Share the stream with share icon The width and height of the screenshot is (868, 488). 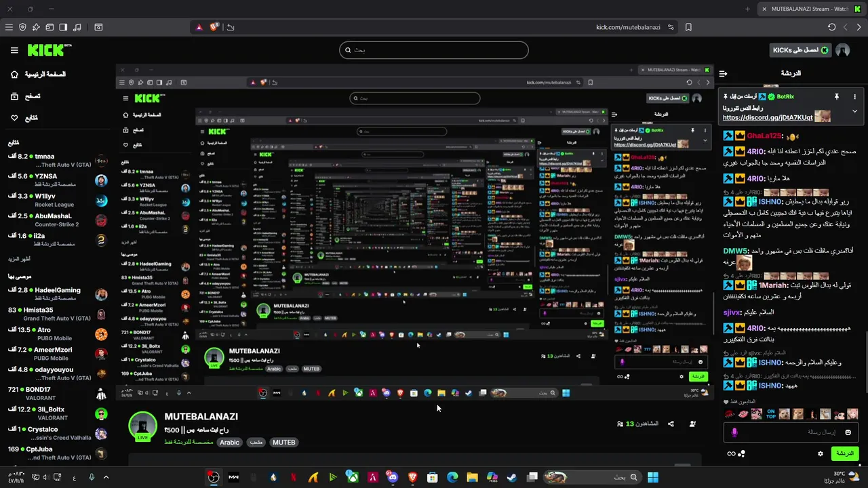[x=671, y=424]
